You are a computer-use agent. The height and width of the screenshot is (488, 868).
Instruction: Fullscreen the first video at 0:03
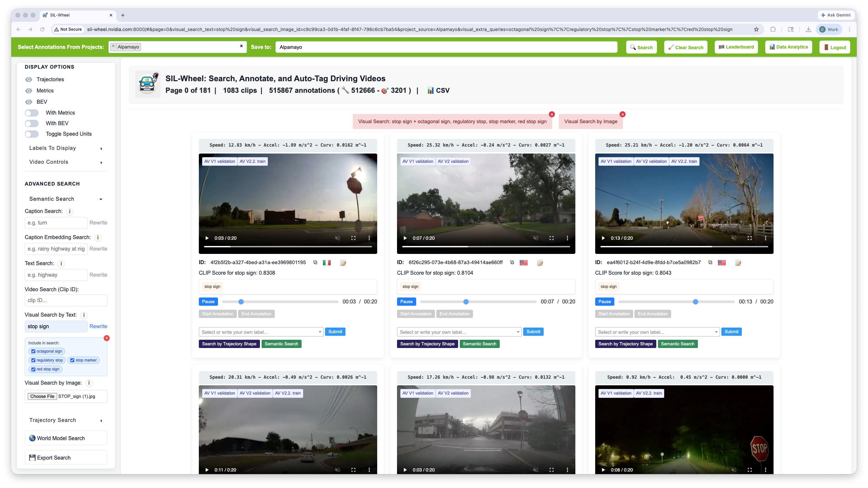click(x=353, y=238)
